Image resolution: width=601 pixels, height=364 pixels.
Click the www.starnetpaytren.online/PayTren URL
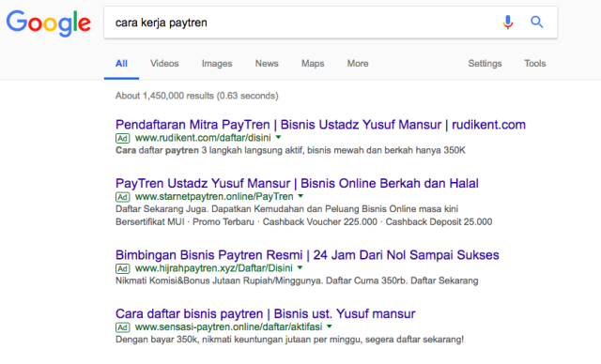point(214,197)
